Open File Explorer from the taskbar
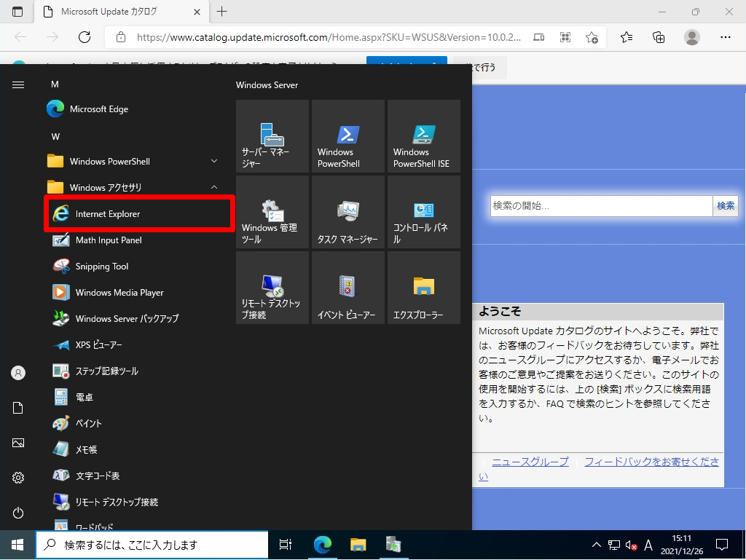 point(358,545)
